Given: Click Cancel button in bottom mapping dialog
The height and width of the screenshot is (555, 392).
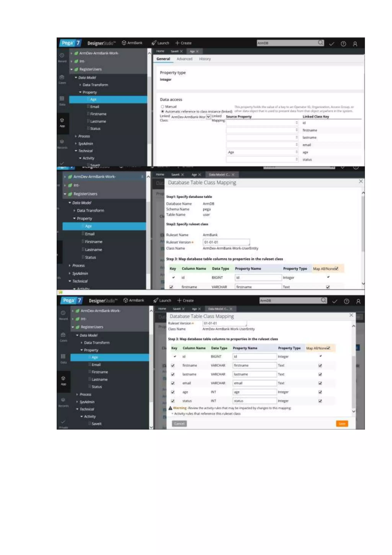Looking at the screenshot, I should [179, 424].
